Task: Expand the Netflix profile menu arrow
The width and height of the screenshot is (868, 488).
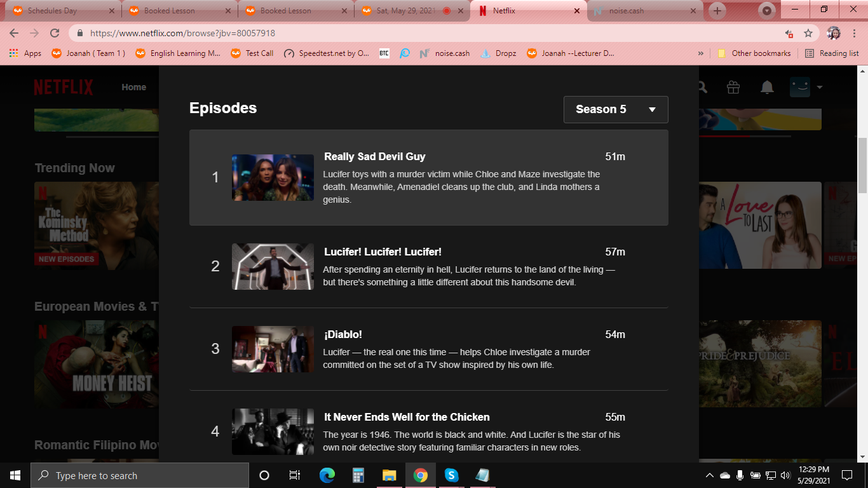Action: tap(820, 87)
